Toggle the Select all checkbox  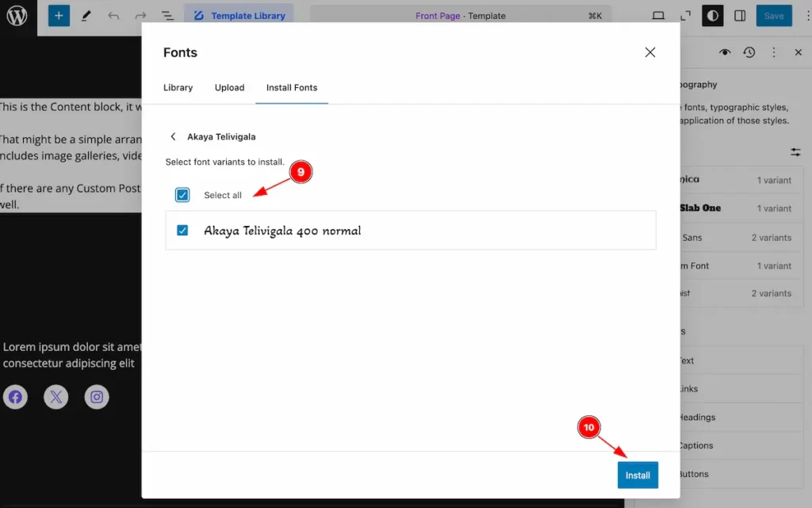[182, 195]
